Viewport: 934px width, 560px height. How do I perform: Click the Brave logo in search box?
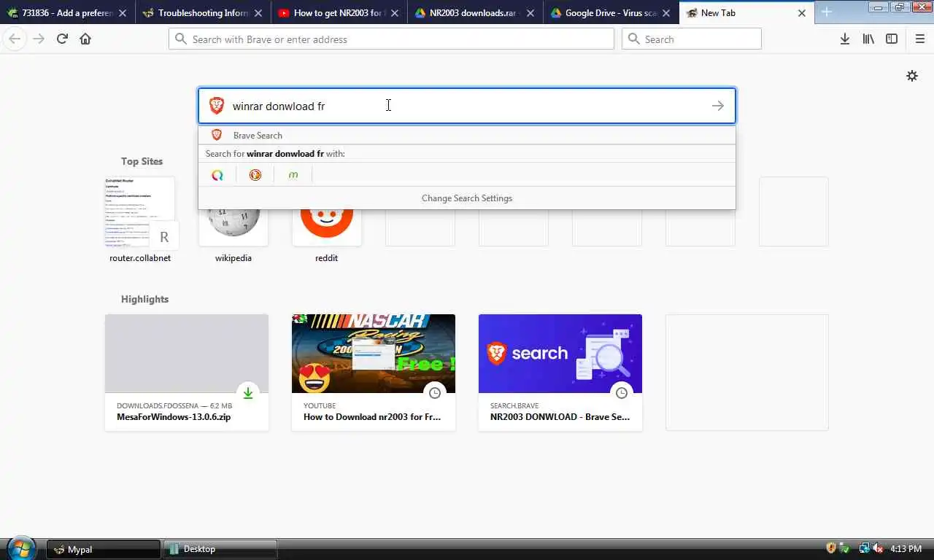217,106
